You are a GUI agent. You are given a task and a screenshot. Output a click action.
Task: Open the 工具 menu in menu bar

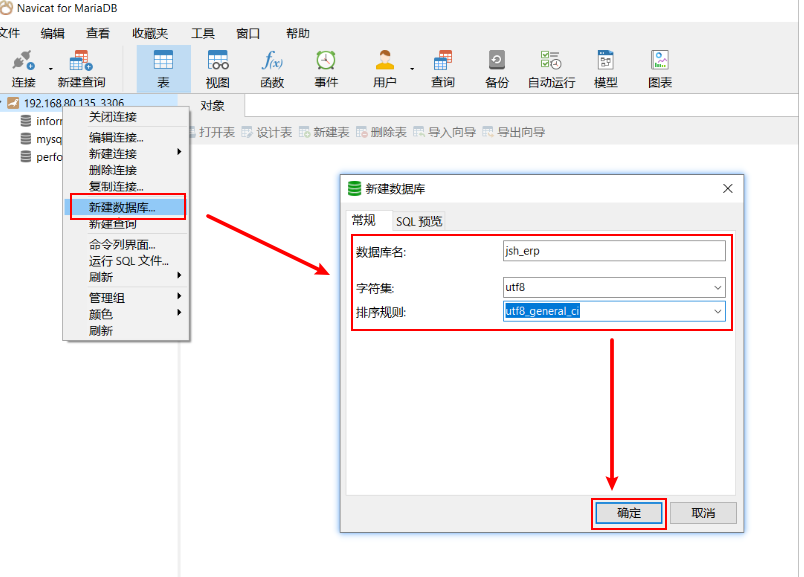202,33
